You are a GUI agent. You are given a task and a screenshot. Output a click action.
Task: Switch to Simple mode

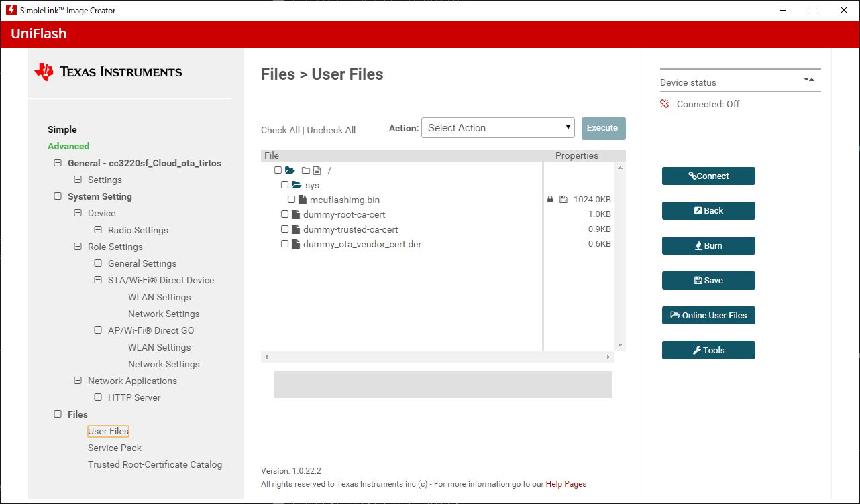(62, 129)
